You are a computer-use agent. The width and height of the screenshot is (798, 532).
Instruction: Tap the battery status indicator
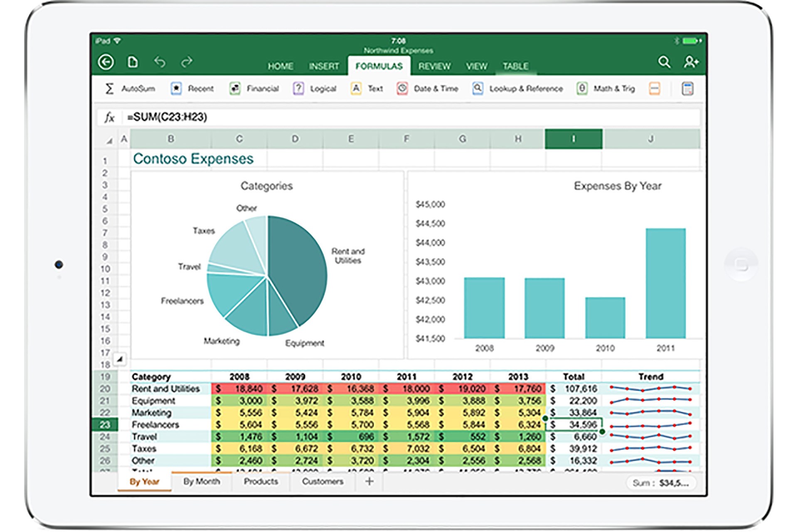point(692,41)
